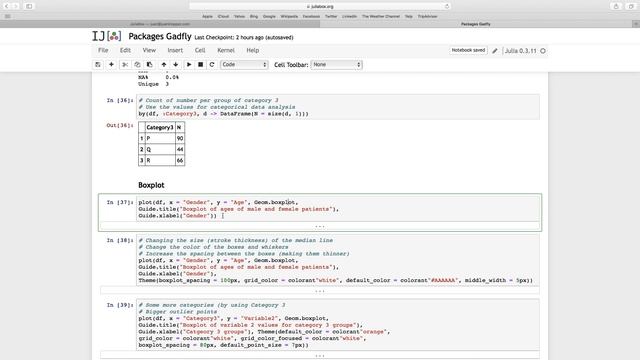Click into code cell In [38]
640x360 pixels.
[338, 260]
